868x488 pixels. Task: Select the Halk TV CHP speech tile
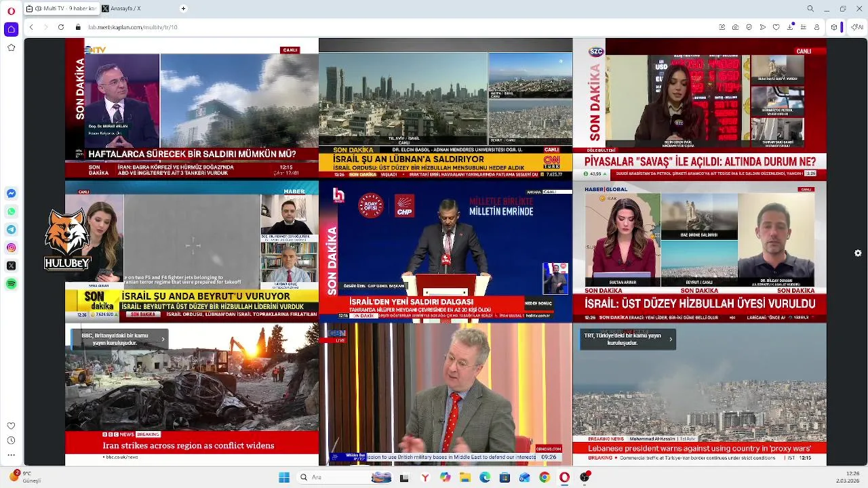(446, 251)
